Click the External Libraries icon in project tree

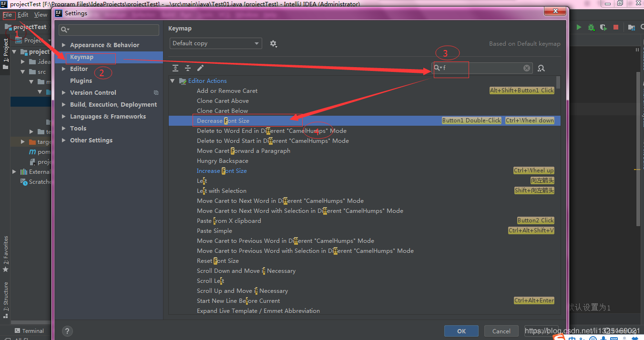click(24, 171)
